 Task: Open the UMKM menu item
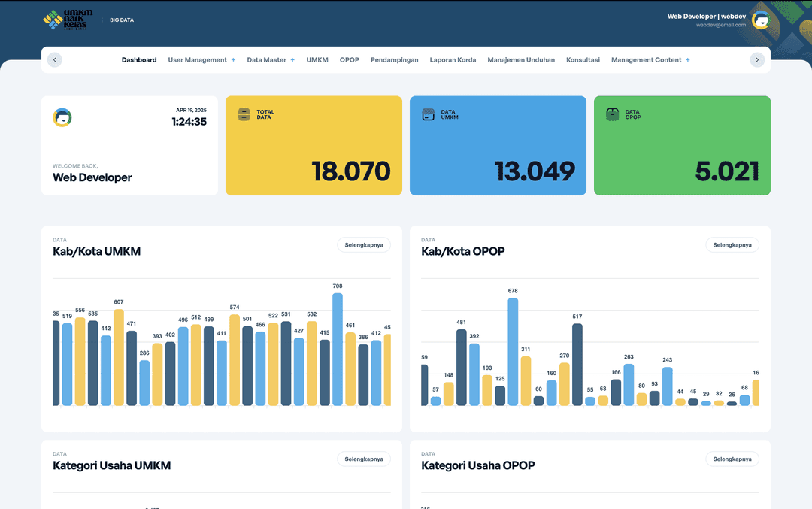[x=317, y=59]
